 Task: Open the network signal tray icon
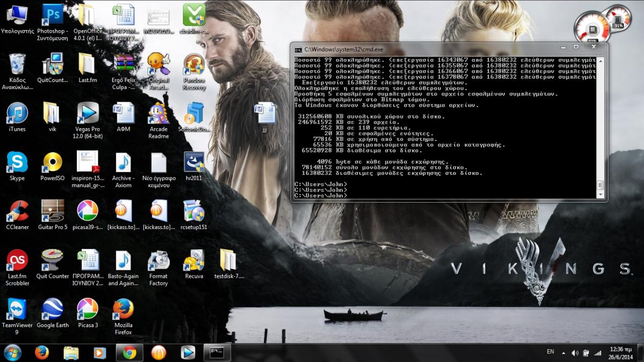tap(597, 352)
